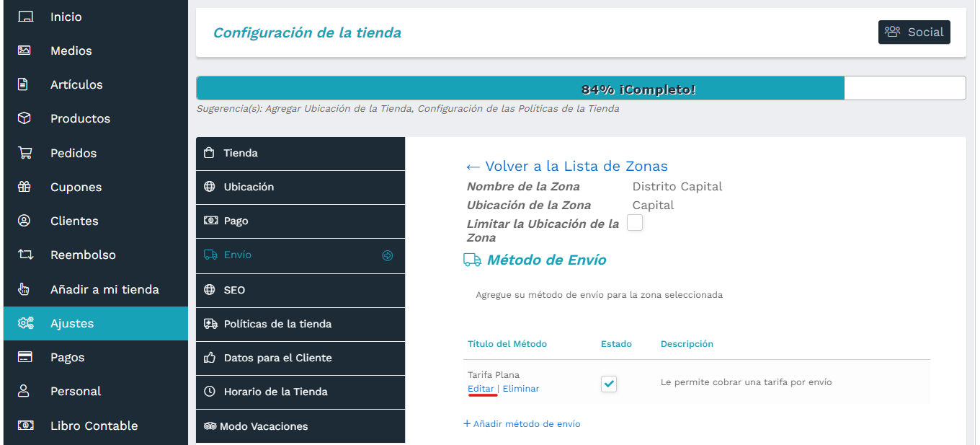This screenshot has width=980, height=445.
Task: Select Volver a la Lista de Zonas
Action: click(567, 166)
